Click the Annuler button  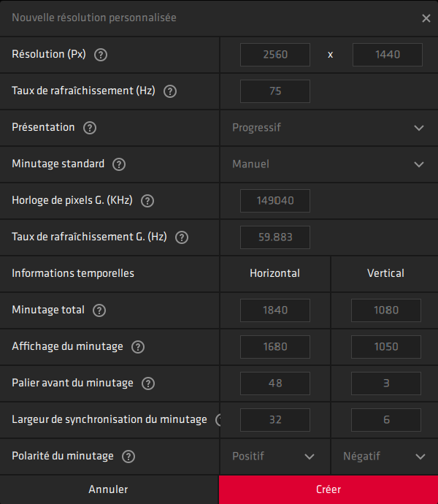pyautogui.click(x=109, y=489)
